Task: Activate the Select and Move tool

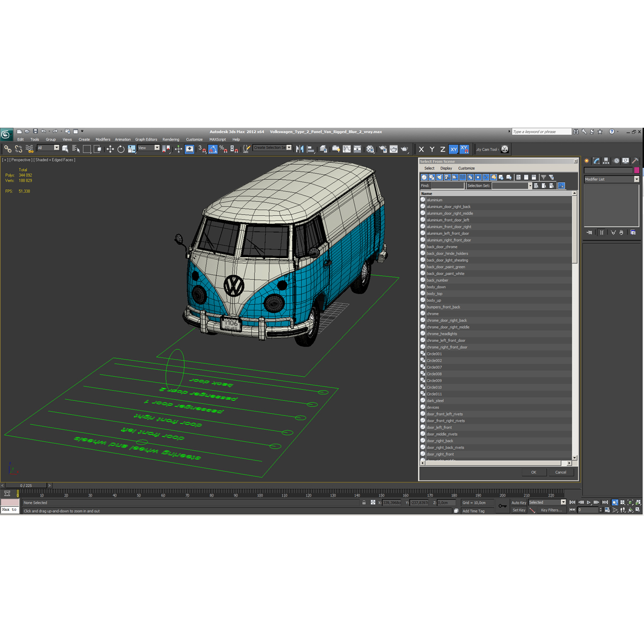Action: pyautogui.click(x=110, y=149)
